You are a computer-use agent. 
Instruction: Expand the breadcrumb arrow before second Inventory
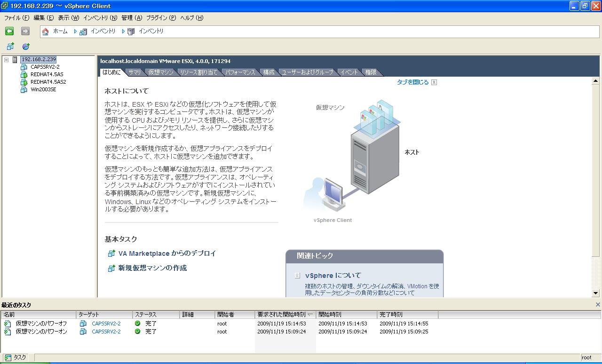coord(123,32)
